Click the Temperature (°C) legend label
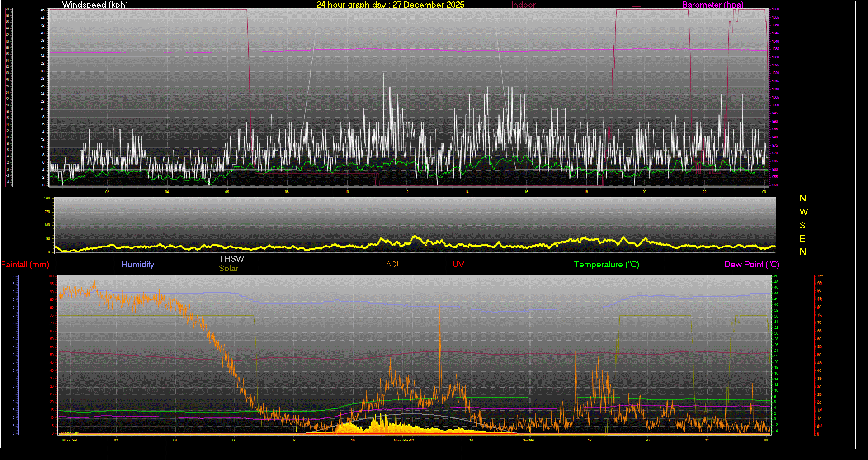 606,265
